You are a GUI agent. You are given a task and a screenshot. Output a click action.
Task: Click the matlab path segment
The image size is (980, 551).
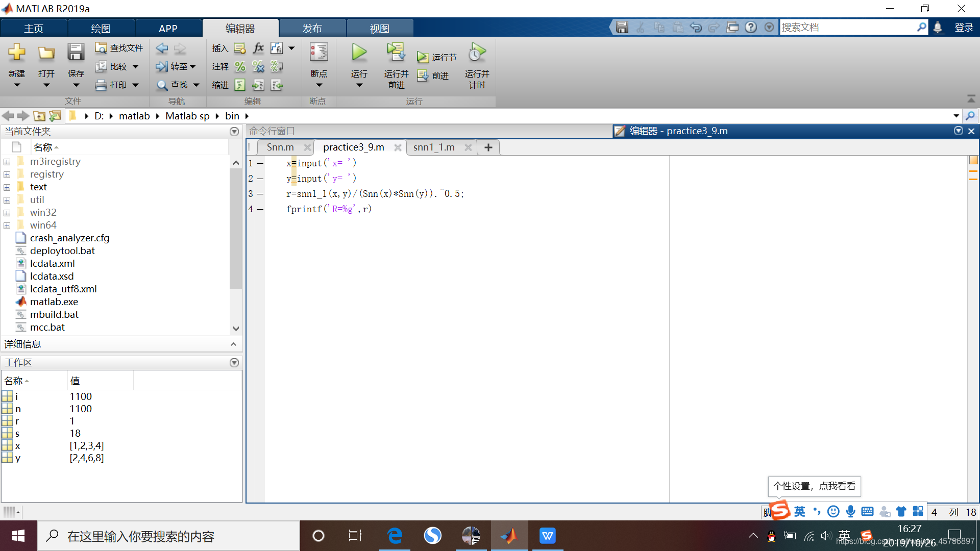pos(134,116)
